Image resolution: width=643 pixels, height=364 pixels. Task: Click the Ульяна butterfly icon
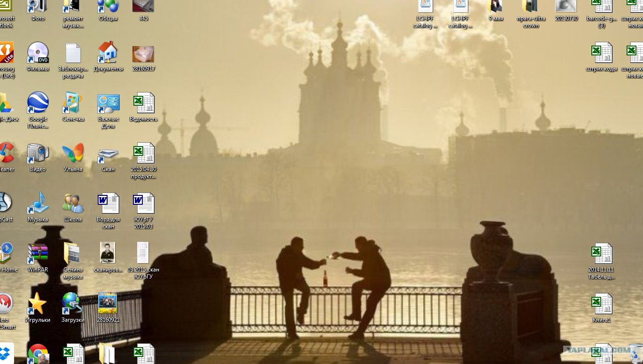pos(73,153)
